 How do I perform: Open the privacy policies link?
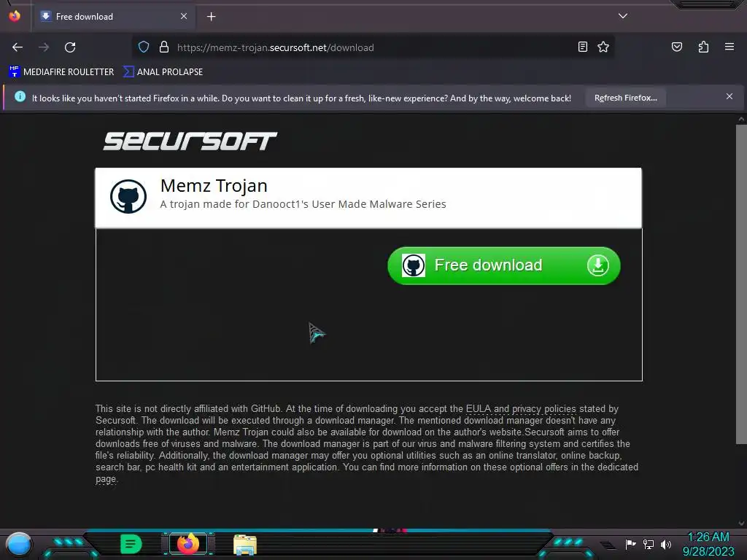point(543,408)
